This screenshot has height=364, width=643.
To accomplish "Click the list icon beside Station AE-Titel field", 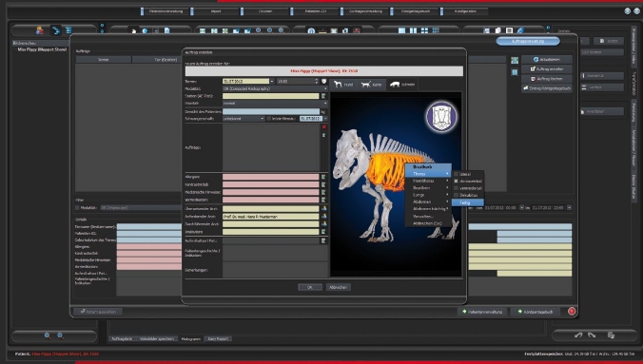I will pyautogui.click(x=323, y=96).
